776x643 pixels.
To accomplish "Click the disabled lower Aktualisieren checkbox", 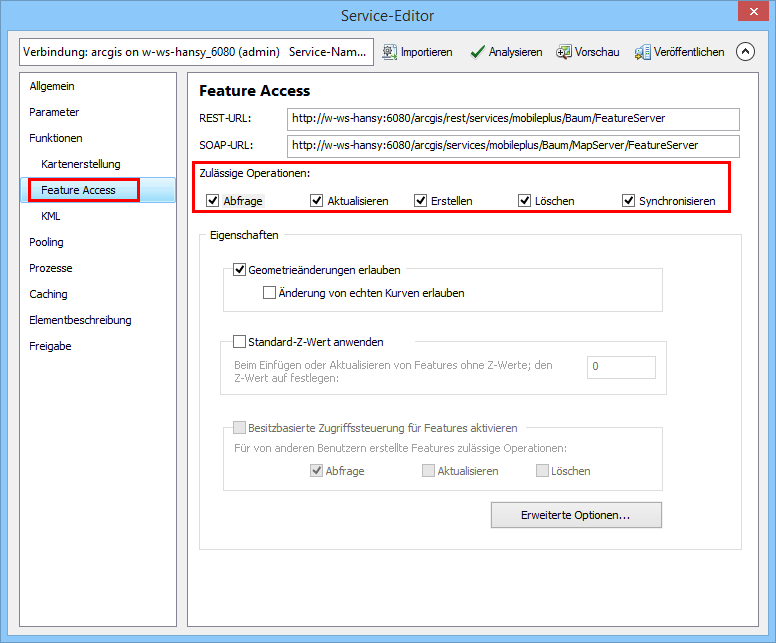I will coord(428,470).
